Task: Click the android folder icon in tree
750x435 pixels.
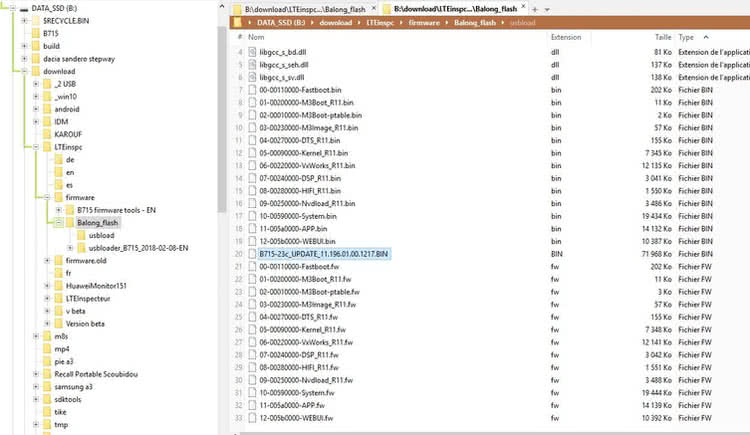Action: 47,109
